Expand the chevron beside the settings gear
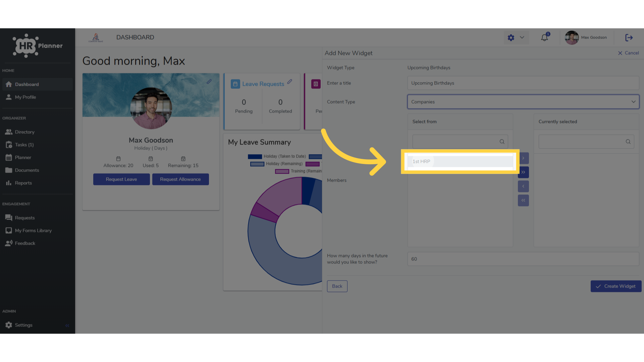The image size is (644, 362). coord(522,38)
